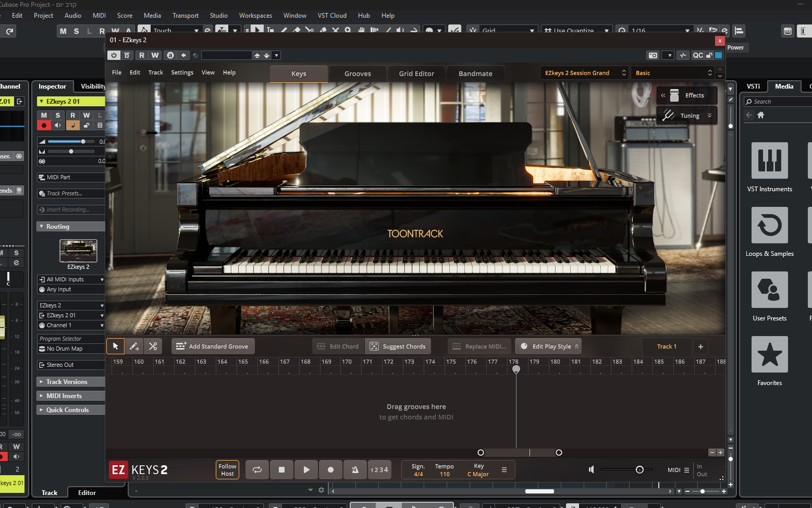
Task: Zoom in EZkeys timeline with plus button
Action: click(720, 452)
